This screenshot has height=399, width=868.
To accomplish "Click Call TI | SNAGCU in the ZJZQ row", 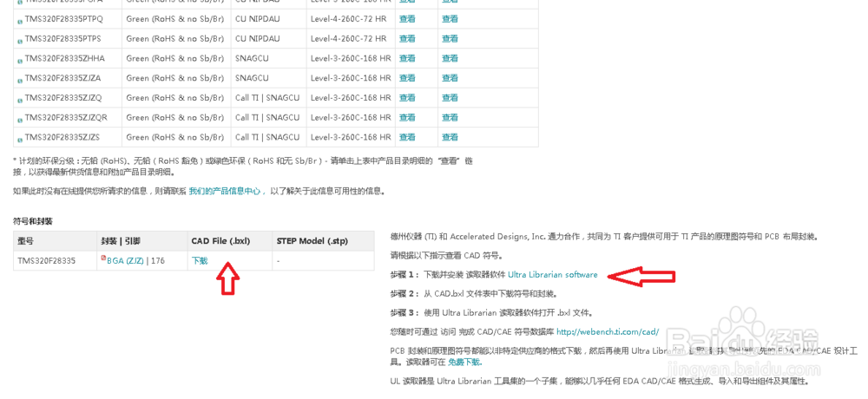I will click(267, 97).
